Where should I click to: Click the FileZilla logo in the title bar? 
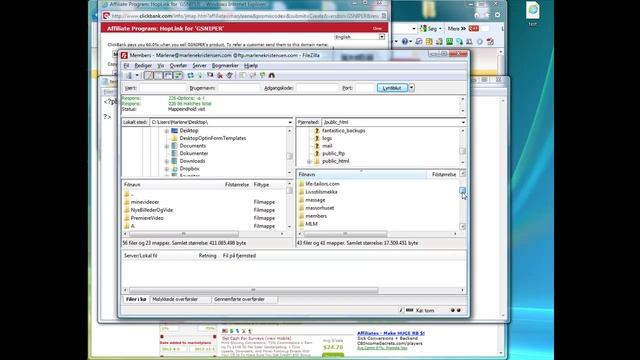point(124,55)
